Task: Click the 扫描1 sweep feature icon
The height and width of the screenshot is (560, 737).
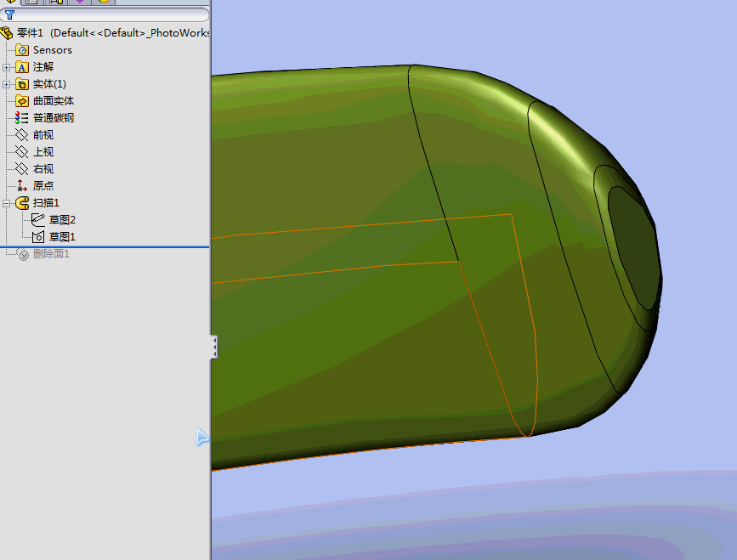Action: click(22, 203)
